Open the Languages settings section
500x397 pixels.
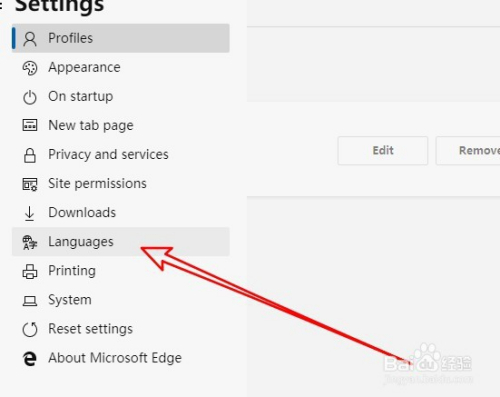pyautogui.click(x=121, y=242)
